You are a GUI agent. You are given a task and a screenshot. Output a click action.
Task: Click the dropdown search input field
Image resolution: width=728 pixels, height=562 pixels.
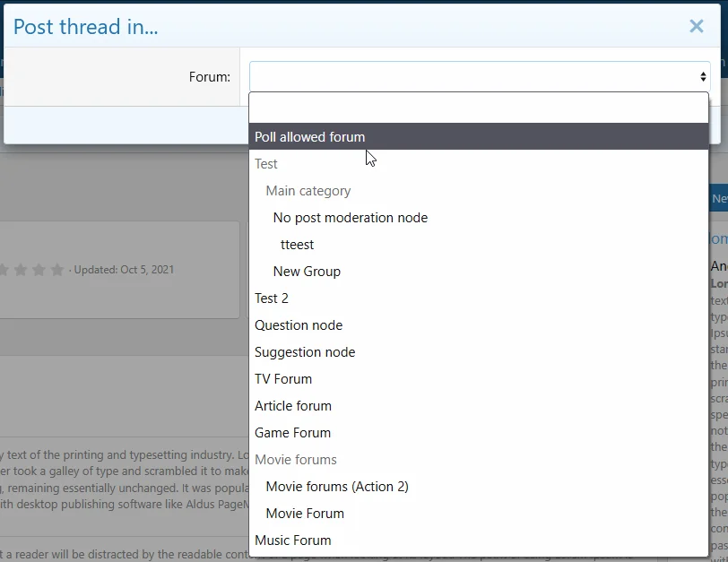[478, 108]
